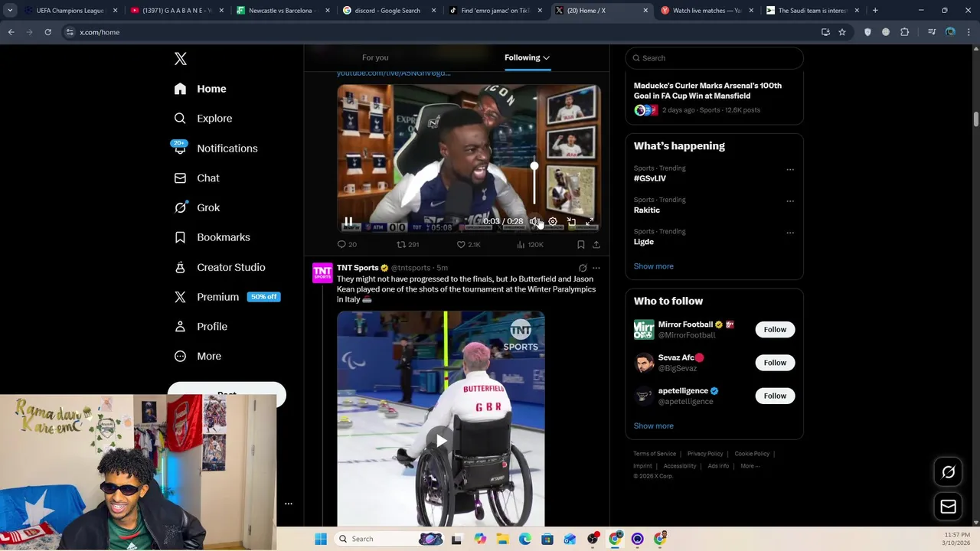
Task: Open a new Chrome tab
Action: point(875,11)
